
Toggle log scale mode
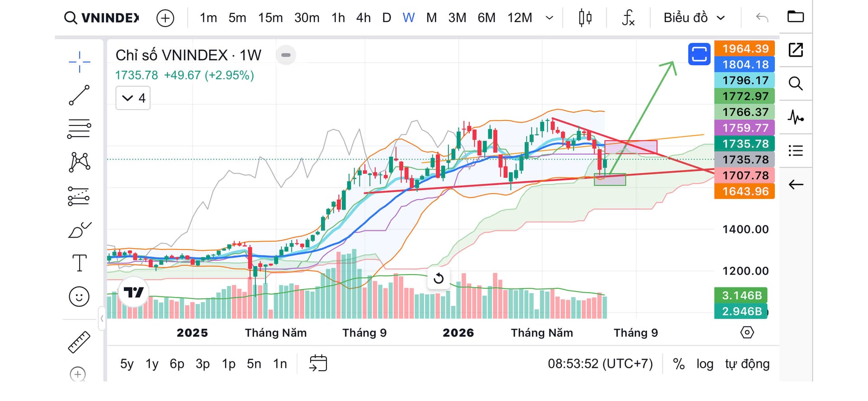pyautogui.click(x=705, y=364)
